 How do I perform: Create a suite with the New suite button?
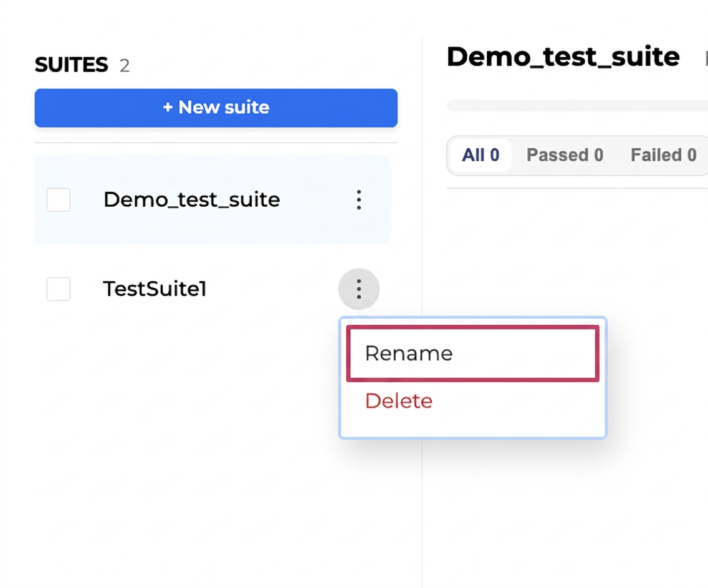(216, 108)
